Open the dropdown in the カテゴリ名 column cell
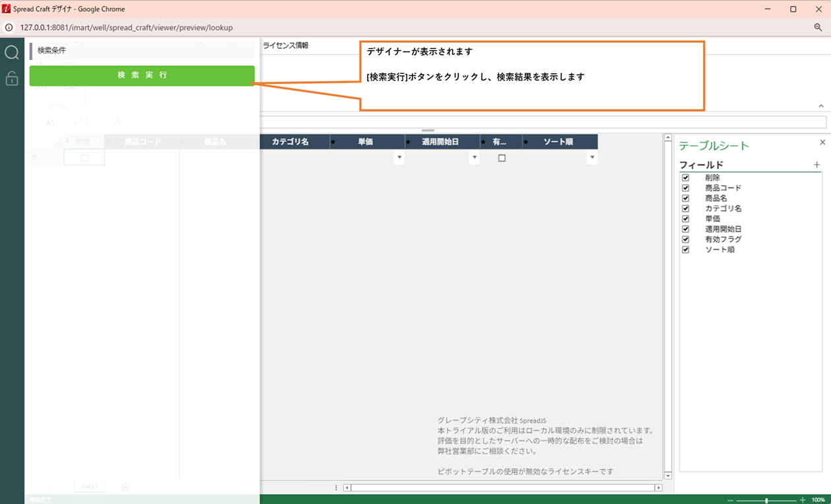 tap(399, 158)
